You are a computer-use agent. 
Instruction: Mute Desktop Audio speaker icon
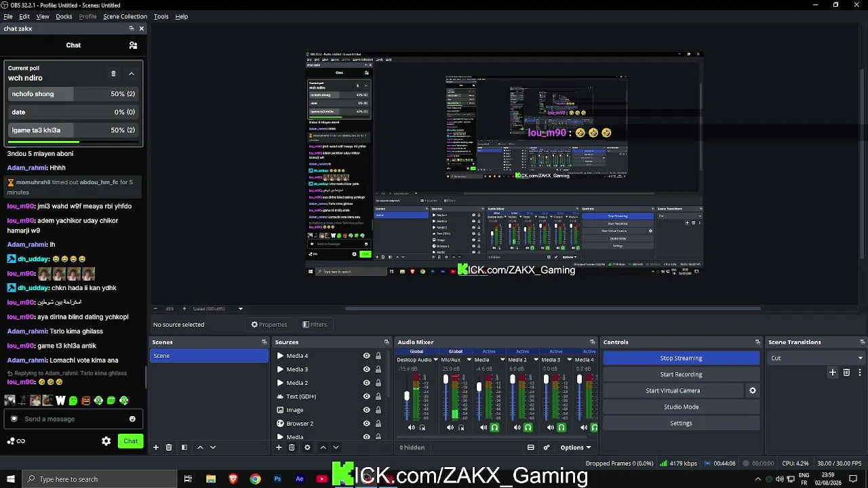(x=411, y=428)
